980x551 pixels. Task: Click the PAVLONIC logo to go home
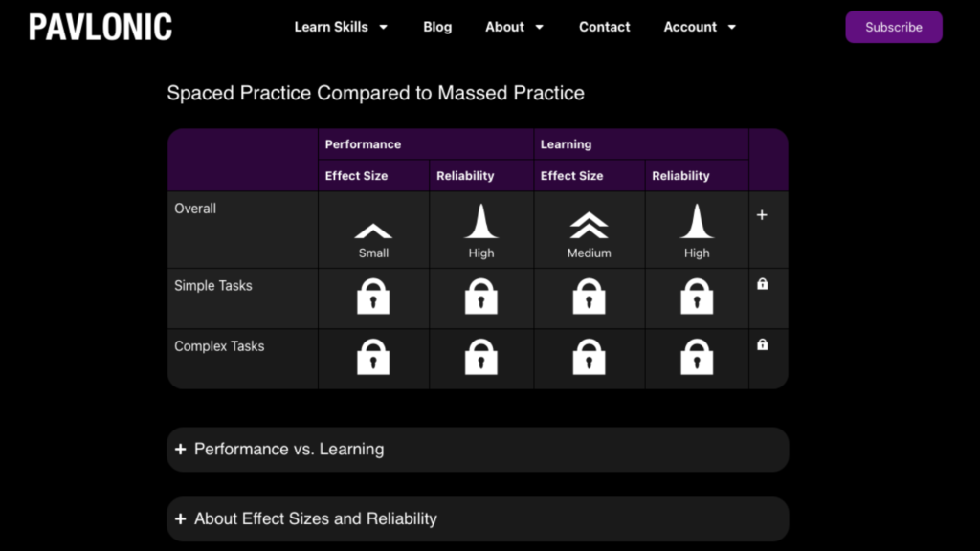pyautogui.click(x=100, y=27)
